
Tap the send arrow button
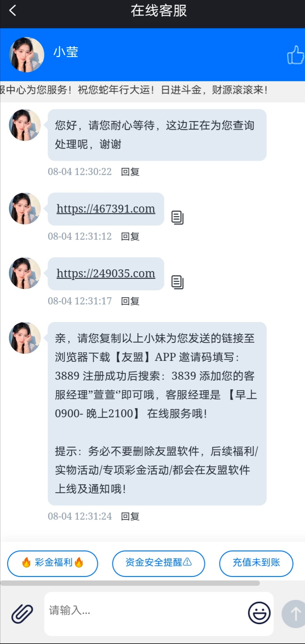pos(294,614)
